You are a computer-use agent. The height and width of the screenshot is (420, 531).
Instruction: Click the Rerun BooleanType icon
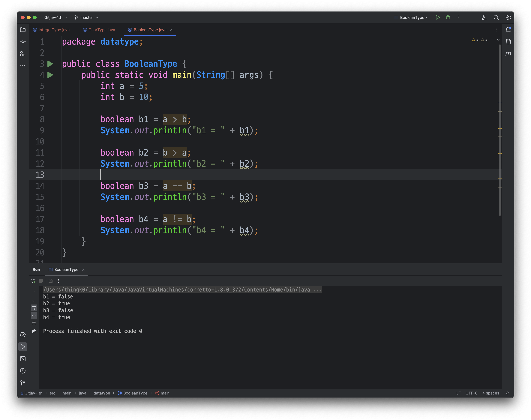33,281
